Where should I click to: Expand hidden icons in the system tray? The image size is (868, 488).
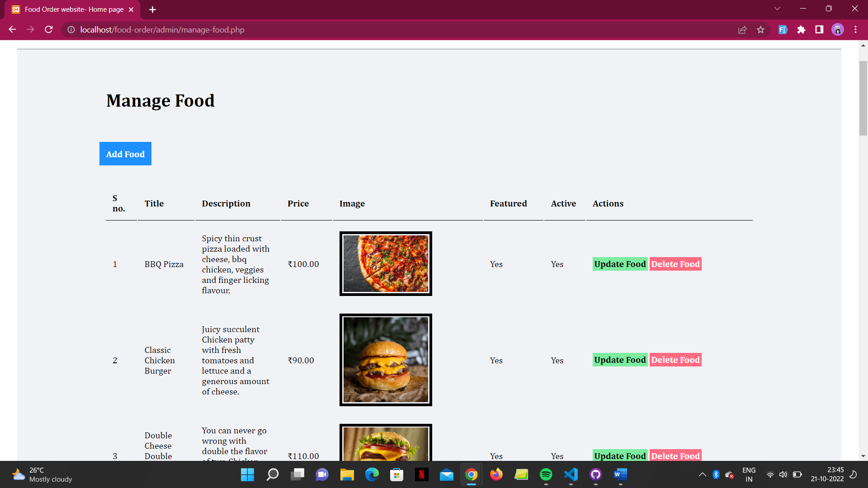702,475
